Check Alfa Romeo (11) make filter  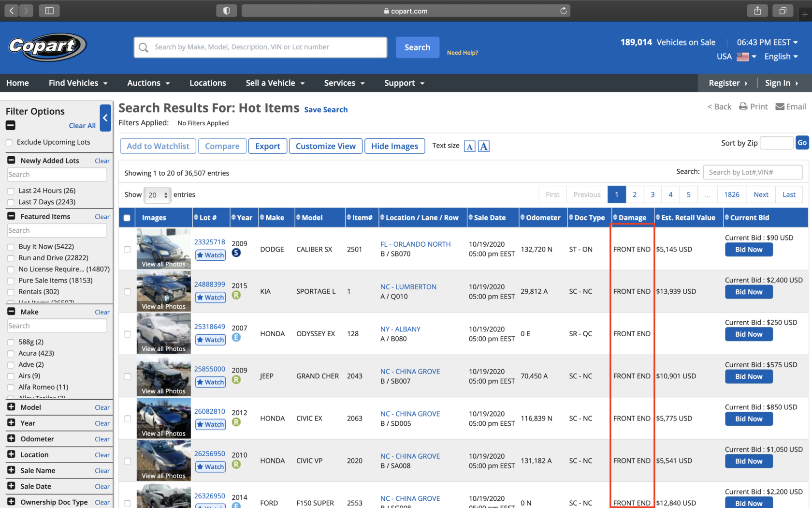tap(11, 387)
